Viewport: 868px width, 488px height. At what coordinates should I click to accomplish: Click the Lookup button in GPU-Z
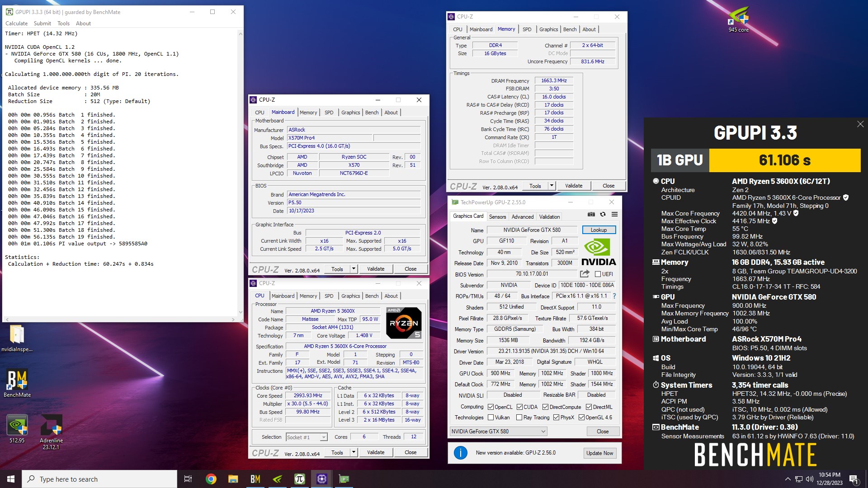click(x=599, y=230)
